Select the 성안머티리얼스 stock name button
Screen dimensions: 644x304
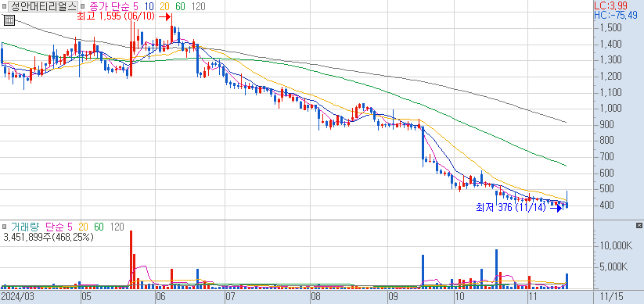coord(43,6)
